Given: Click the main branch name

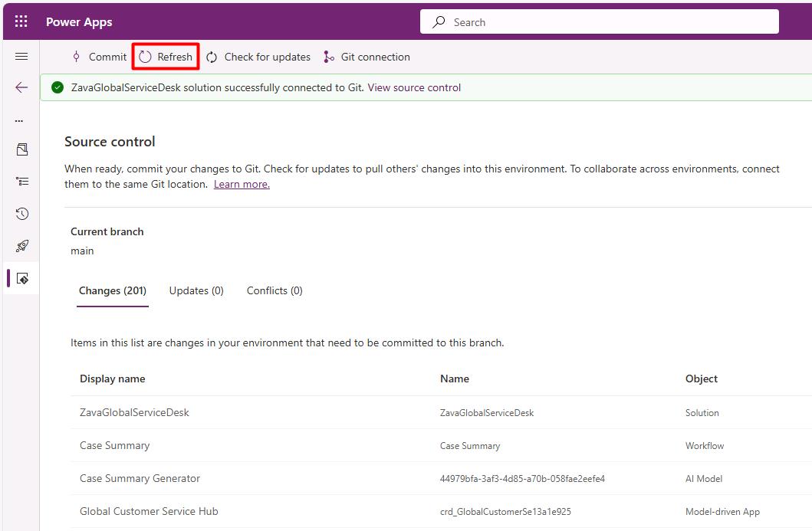Looking at the screenshot, I should click(x=82, y=251).
